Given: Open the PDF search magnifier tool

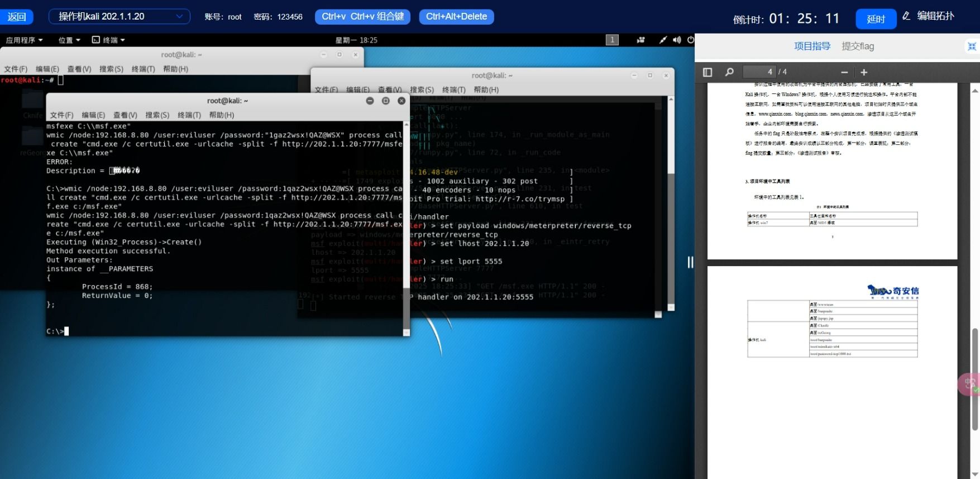Looking at the screenshot, I should [729, 72].
